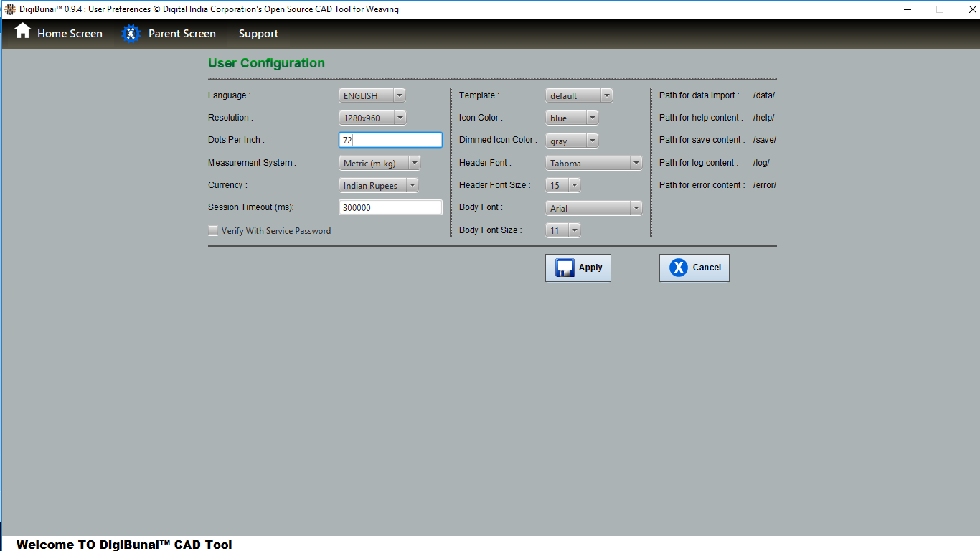Open the Support menu
This screenshot has width=980, height=551.
(x=258, y=34)
